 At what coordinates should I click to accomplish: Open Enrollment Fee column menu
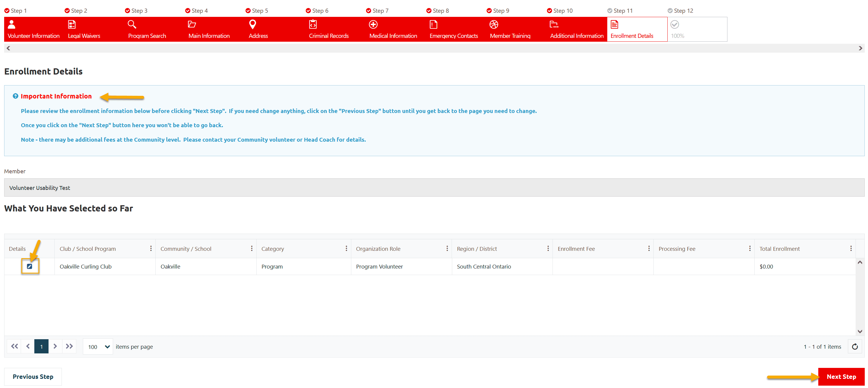click(x=649, y=248)
